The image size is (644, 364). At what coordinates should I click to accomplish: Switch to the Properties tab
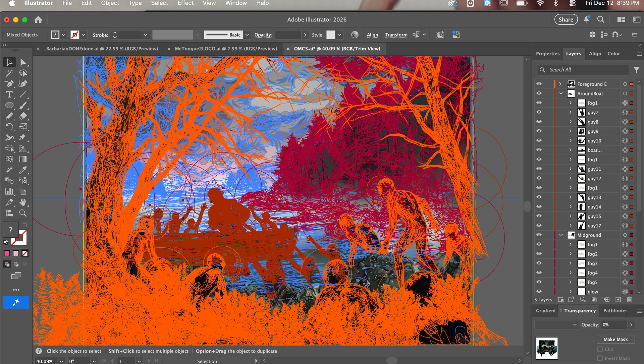coord(547,54)
